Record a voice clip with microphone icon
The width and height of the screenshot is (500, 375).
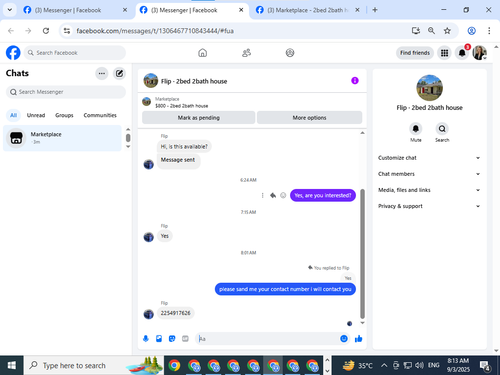[146, 339]
